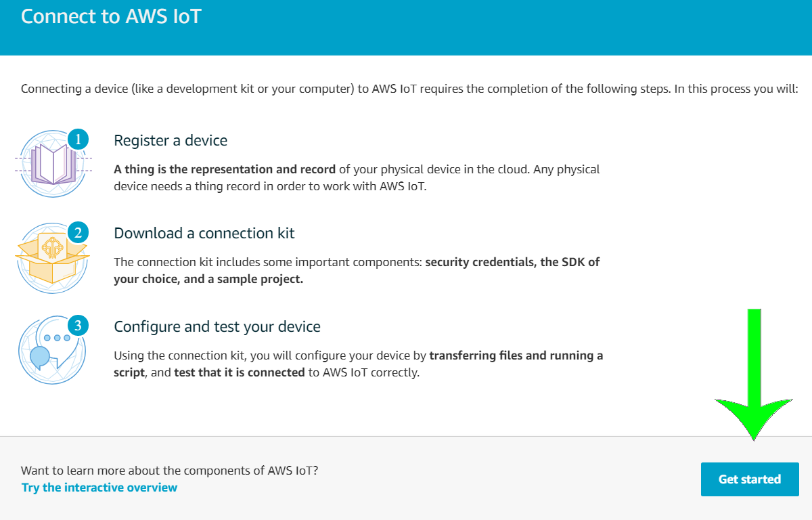Click the bold transferring files and running text

point(516,355)
